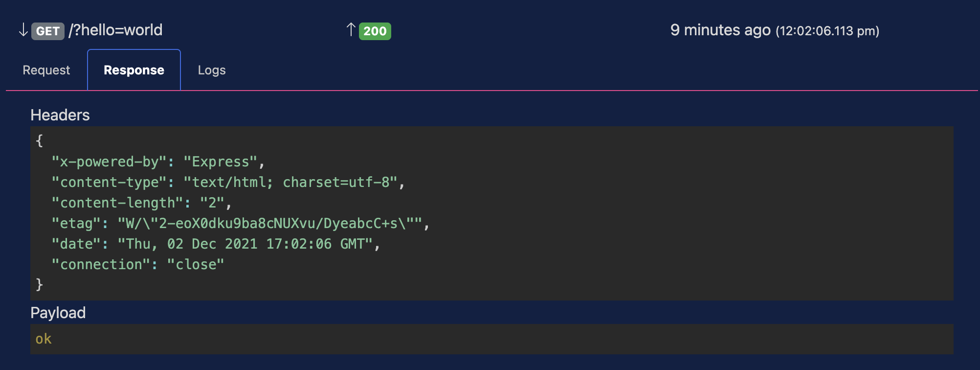Click the Headers section heading
The height and width of the screenshot is (370, 980).
click(x=60, y=115)
